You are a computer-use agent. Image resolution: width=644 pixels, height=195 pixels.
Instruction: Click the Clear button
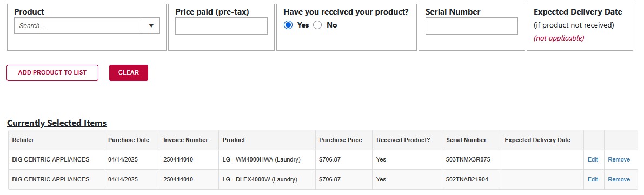[x=129, y=73]
